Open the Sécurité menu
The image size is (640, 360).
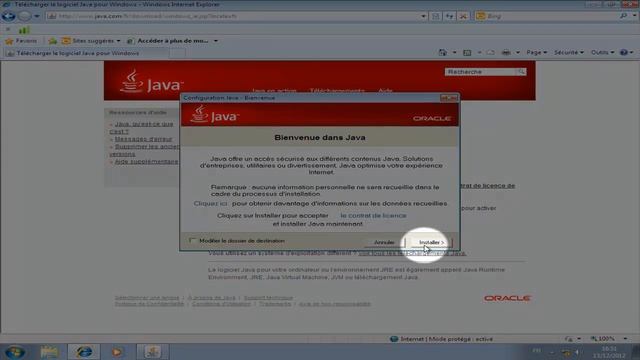click(569, 52)
